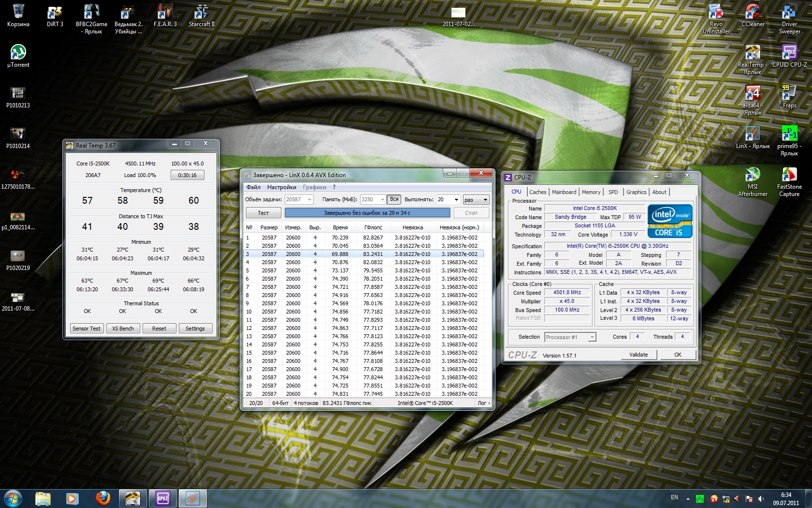Select row 3 with 83.2431 GFlops in LinX
Screen dimensions: 812x508
[363, 254]
